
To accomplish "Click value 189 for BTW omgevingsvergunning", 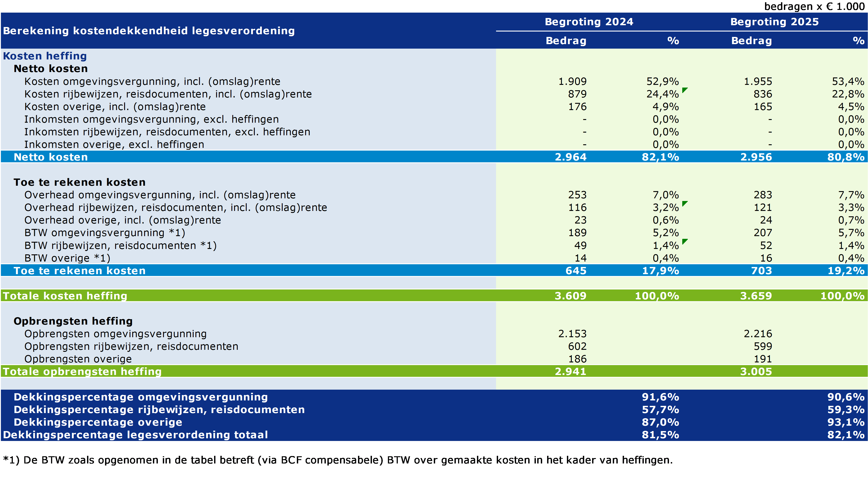I will 577,233.
